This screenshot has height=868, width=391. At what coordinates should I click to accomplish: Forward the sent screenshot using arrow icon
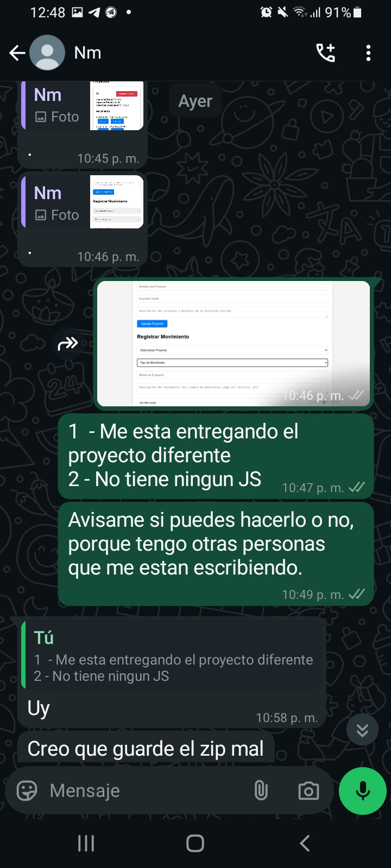68,343
